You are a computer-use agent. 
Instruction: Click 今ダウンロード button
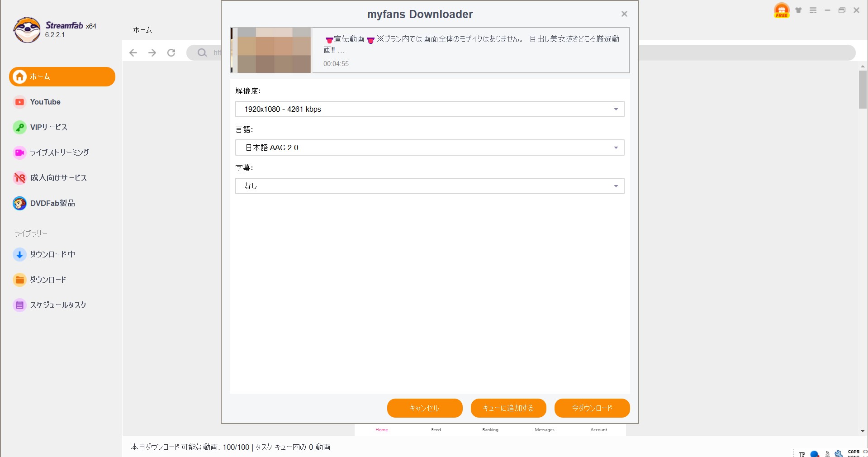(x=592, y=408)
